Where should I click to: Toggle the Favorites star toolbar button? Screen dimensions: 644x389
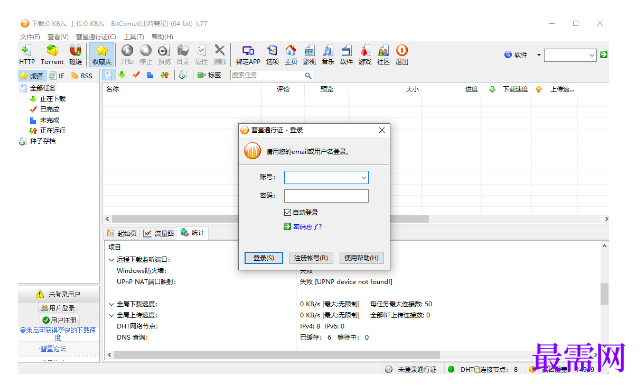(101, 55)
